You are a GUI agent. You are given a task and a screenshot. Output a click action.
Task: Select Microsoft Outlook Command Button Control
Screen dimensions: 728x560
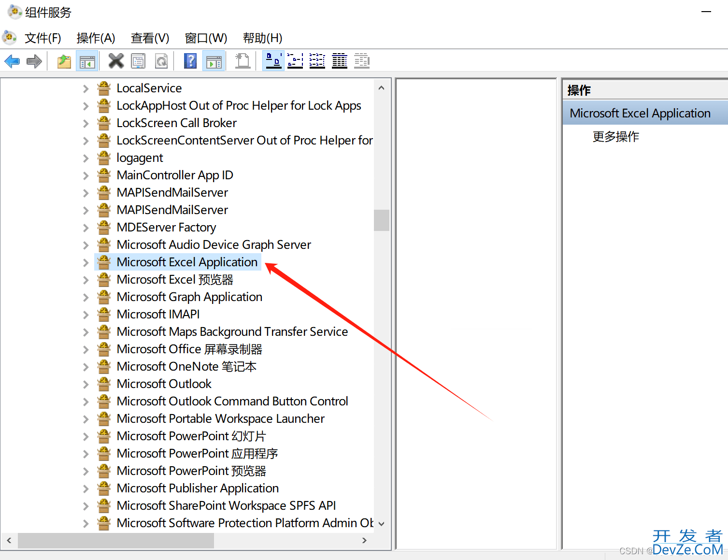click(232, 402)
